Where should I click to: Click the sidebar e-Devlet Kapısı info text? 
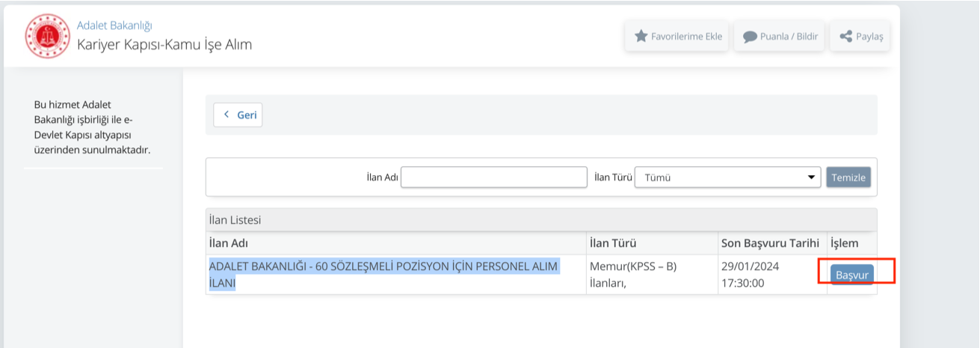pos(93,127)
